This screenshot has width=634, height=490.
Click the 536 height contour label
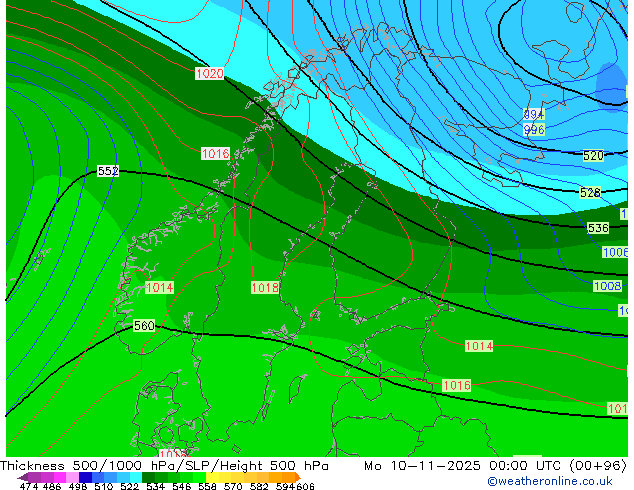598,228
